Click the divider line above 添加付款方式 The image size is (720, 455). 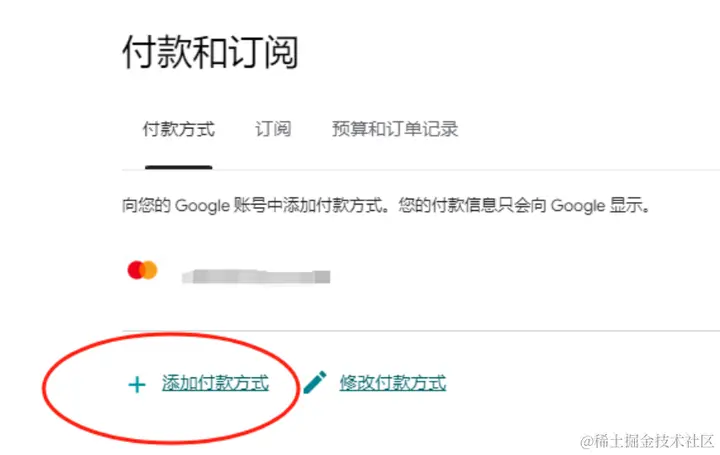pyautogui.click(x=421, y=331)
